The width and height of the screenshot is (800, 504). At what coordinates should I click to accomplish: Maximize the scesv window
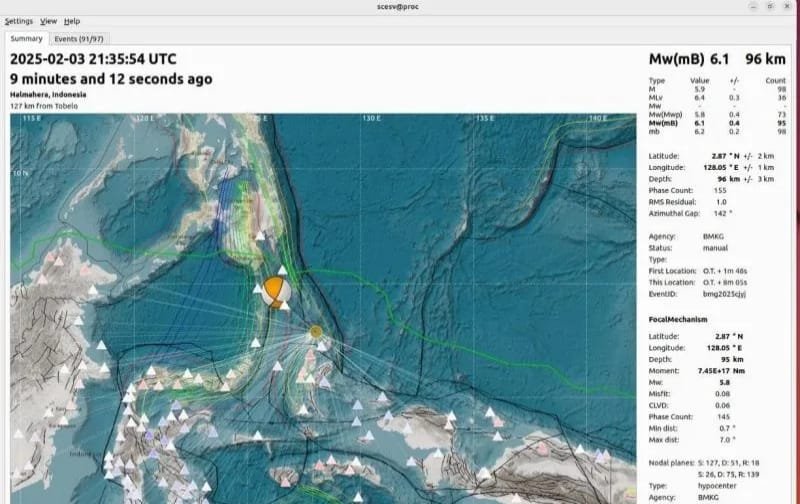[770, 7]
